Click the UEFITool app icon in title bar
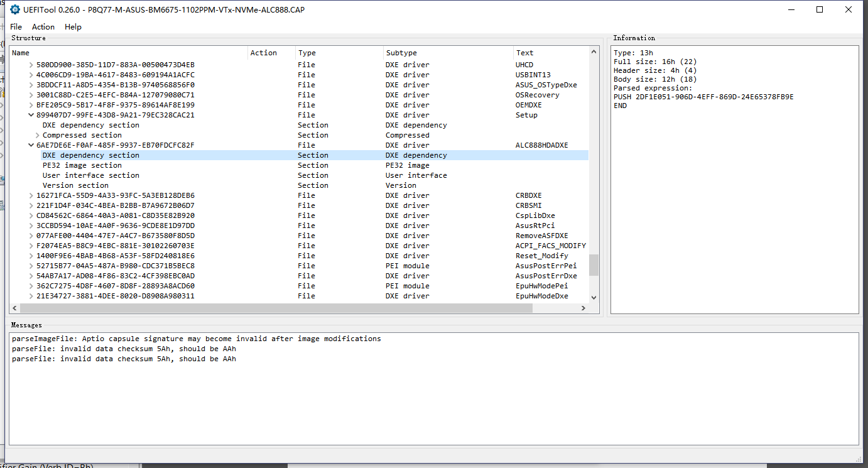The width and height of the screenshot is (868, 468). (x=15, y=9)
